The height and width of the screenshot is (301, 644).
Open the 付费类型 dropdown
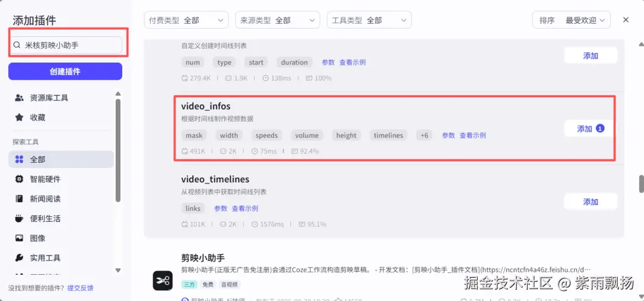click(x=187, y=20)
